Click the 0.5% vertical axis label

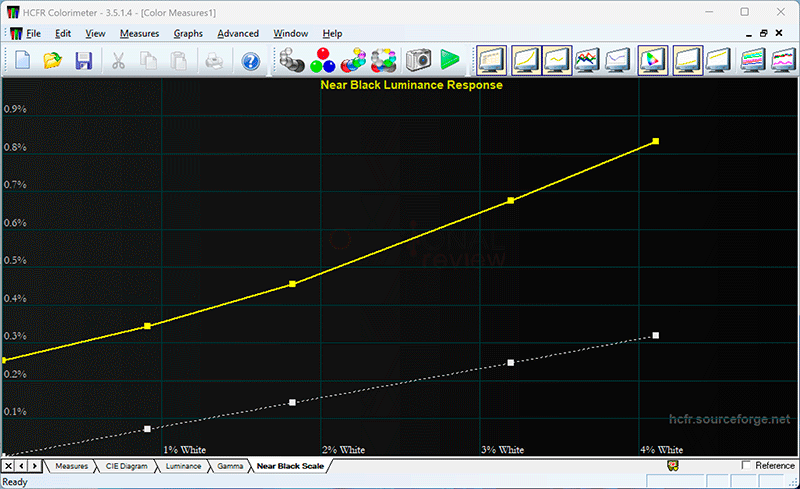[15, 260]
